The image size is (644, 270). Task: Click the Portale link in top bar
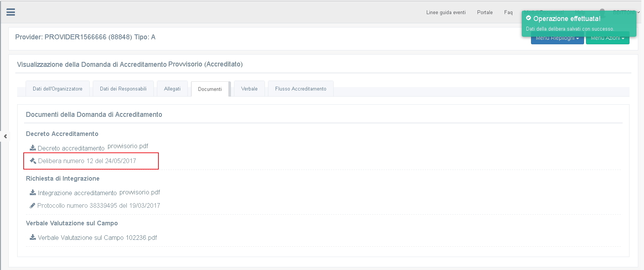[485, 12]
